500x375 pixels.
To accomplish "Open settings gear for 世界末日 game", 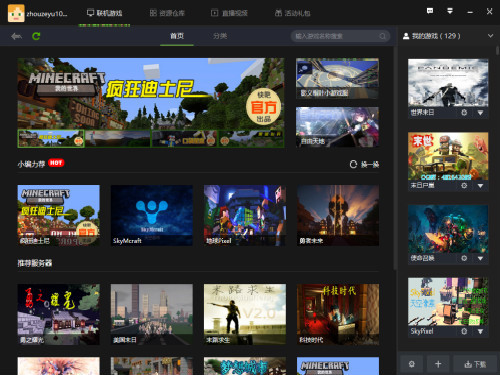I will pyautogui.click(x=464, y=113).
